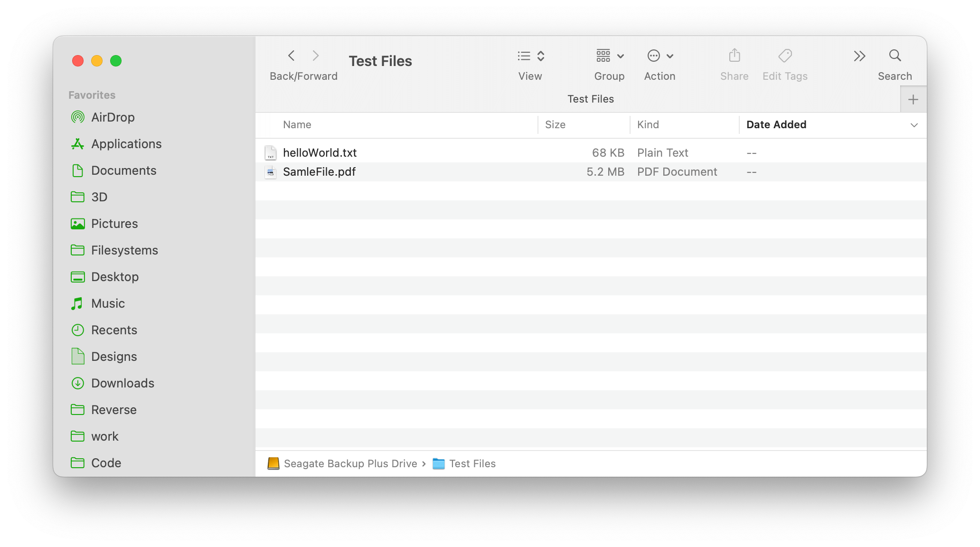Screen dimensions: 980x547
Task: Select the Test Files tab
Action: coord(590,99)
